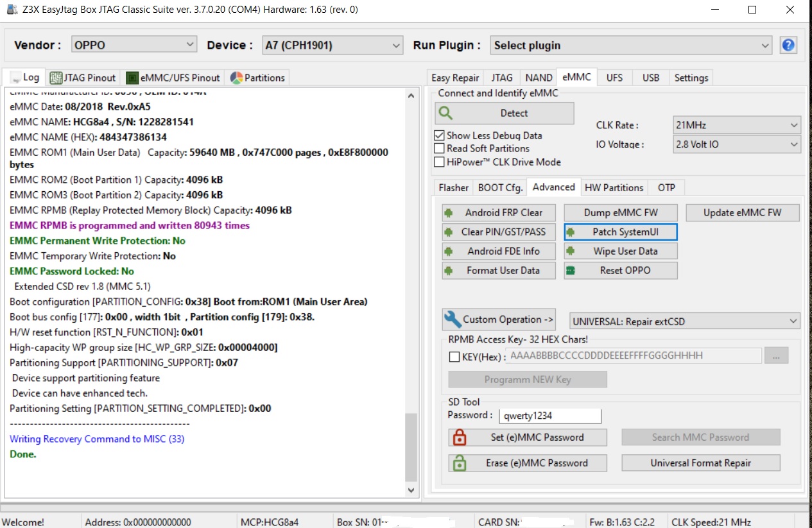Click the Android icon on Android FRP Clear
Screen dimensions: 812x528
click(x=449, y=213)
